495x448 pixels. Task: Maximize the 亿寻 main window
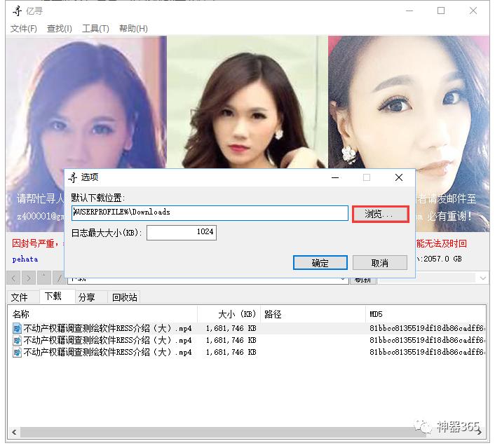click(x=441, y=11)
